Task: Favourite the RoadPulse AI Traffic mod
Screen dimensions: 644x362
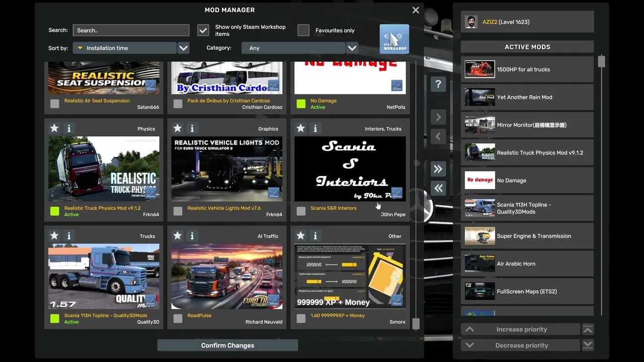Action: click(x=177, y=235)
